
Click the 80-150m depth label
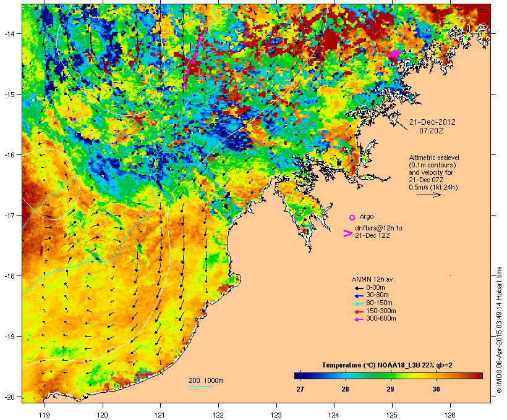point(379,303)
